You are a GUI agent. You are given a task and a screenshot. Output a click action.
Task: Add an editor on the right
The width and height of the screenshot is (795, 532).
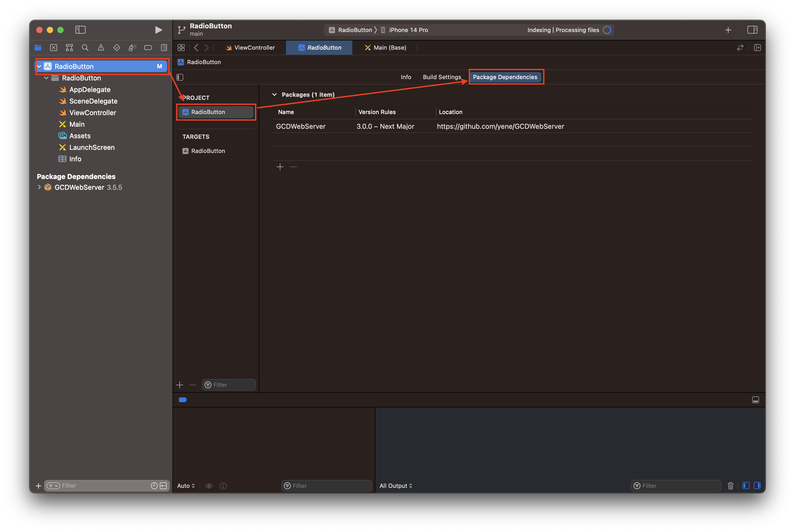(x=757, y=48)
